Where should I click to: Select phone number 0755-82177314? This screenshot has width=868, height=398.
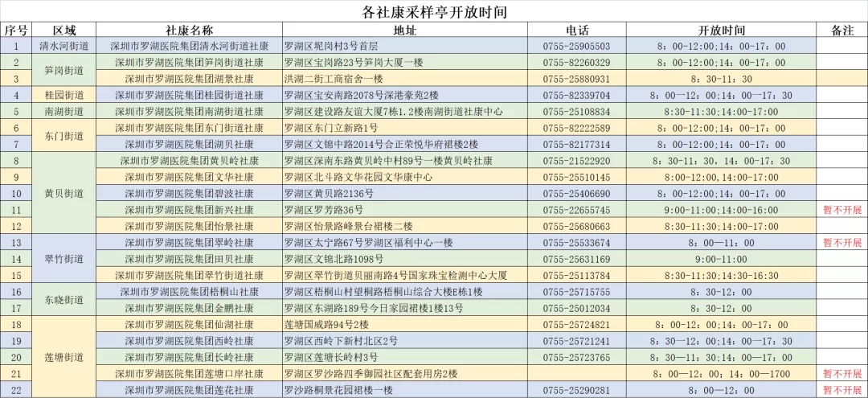tap(577, 145)
